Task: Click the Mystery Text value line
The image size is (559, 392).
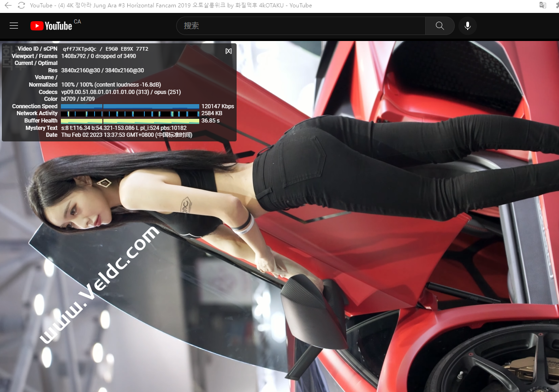Action: click(x=124, y=128)
